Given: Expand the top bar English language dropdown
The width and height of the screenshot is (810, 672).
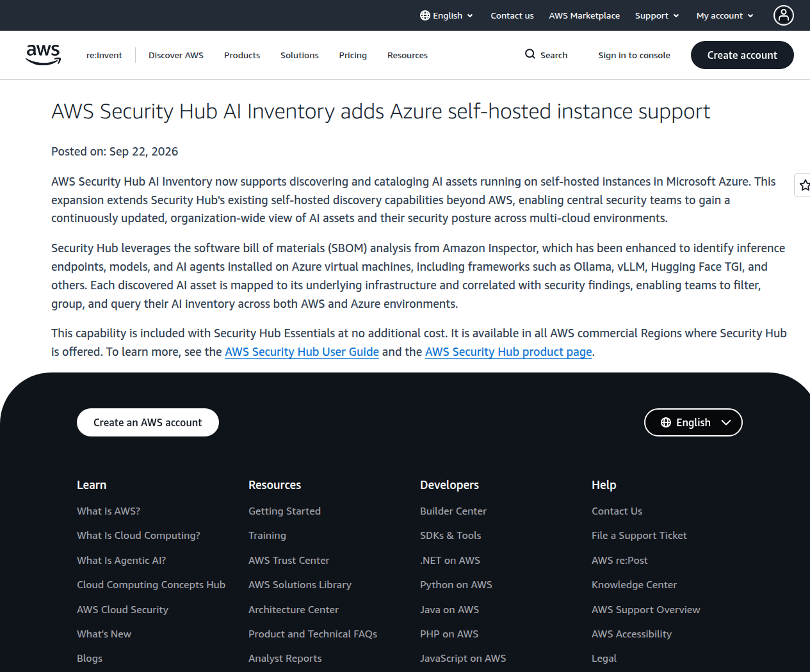Looking at the screenshot, I should [x=447, y=15].
